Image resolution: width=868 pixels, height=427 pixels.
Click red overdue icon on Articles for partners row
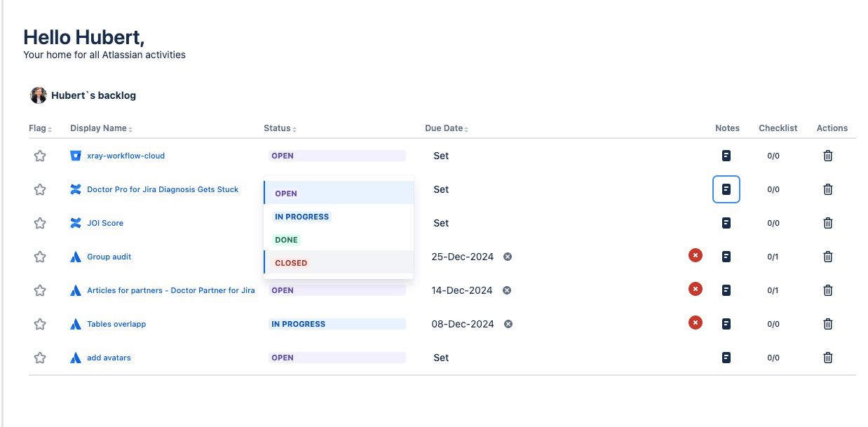coord(696,289)
